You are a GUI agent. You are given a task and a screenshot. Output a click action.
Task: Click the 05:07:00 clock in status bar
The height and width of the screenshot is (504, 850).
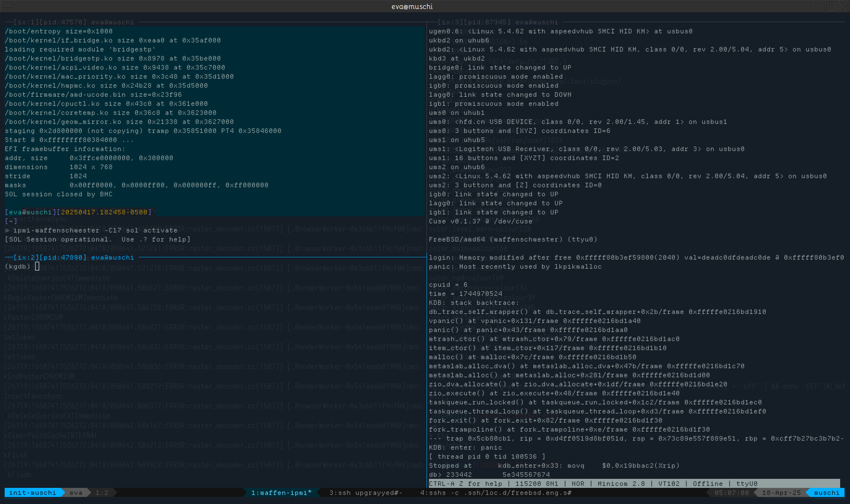coord(732,493)
